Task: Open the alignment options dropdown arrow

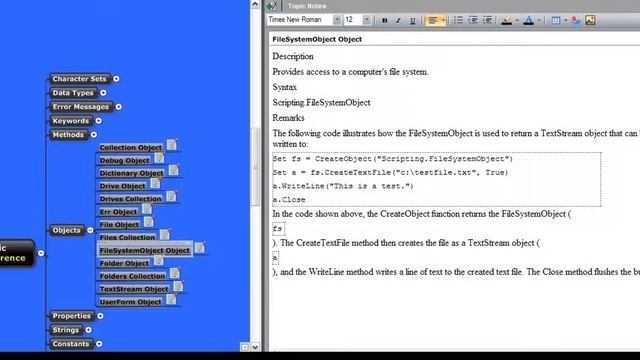Action: click(x=443, y=20)
